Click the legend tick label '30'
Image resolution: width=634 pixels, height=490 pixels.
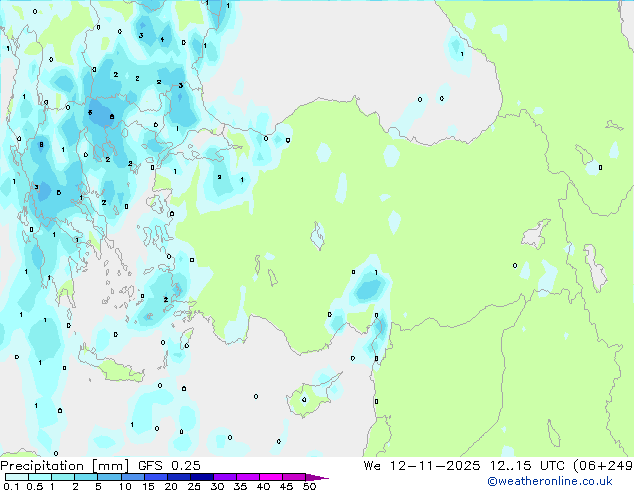(x=217, y=486)
